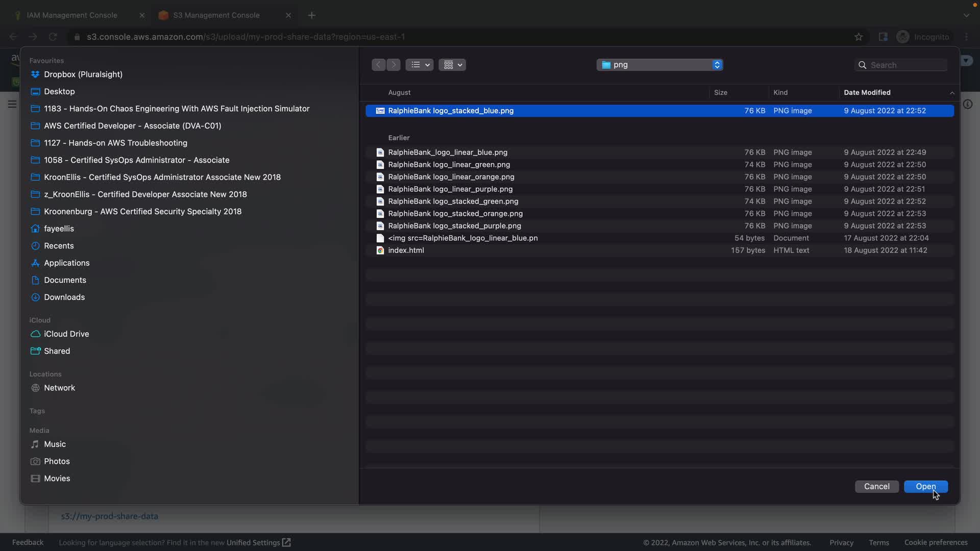Open iCloud Drive in the sidebar

66,334
